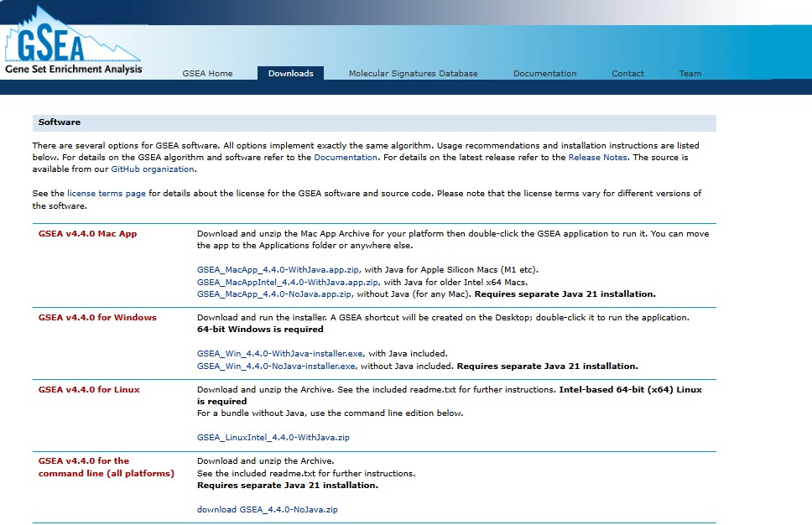The image size is (812, 525).
Task: Open the Contact tab
Action: [x=627, y=74]
